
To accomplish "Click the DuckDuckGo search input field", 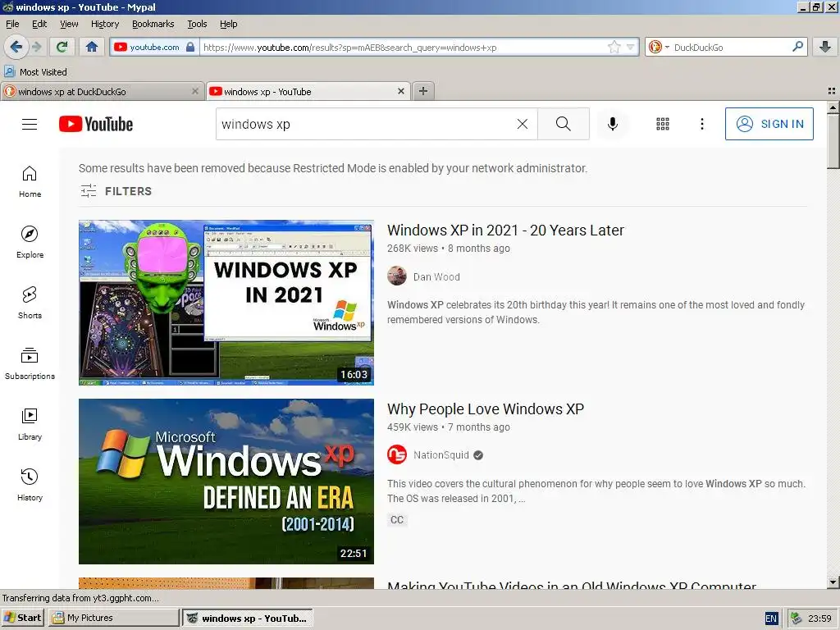I will click(729, 47).
